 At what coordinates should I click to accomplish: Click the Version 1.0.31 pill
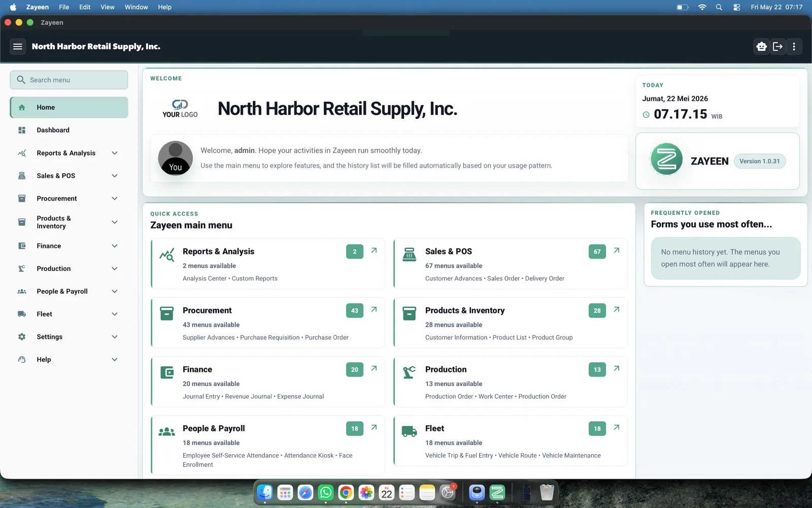click(760, 161)
